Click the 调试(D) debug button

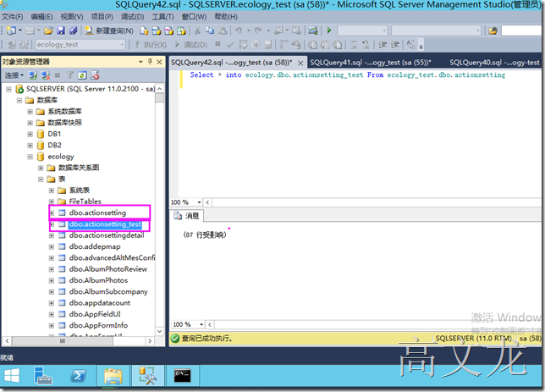(191, 45)
